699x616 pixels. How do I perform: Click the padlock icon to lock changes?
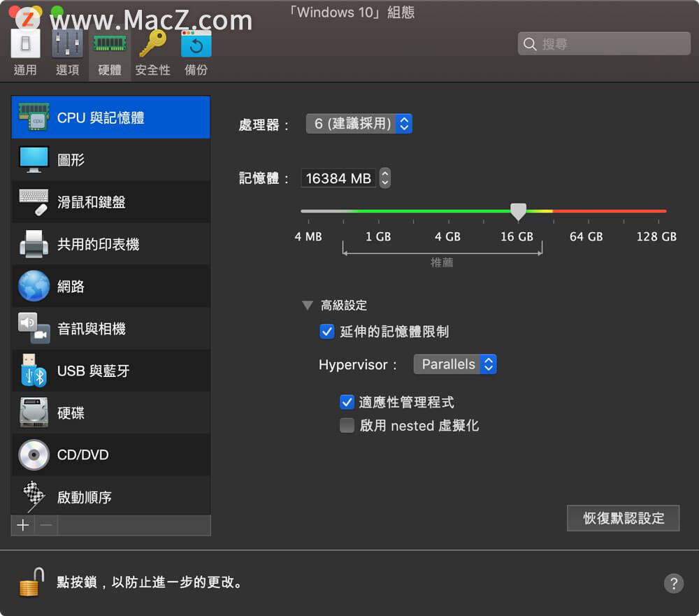click(x=31, y=582)
